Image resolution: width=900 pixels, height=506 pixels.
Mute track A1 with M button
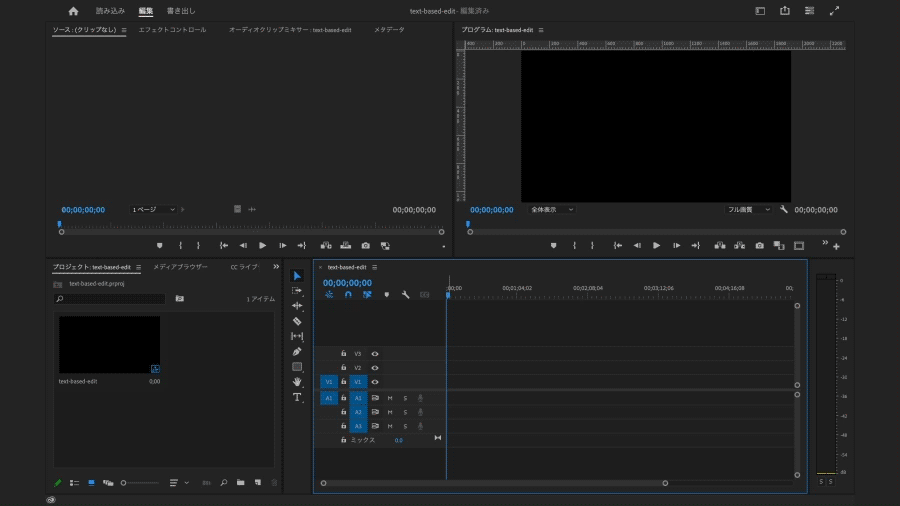[390, 398]
